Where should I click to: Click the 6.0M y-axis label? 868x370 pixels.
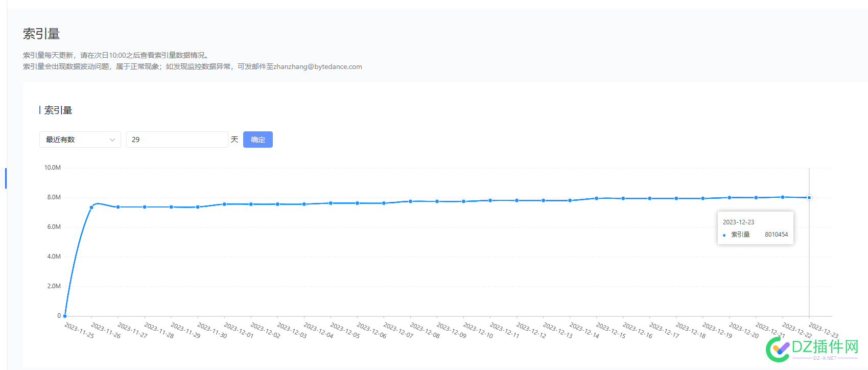click(54, 227)
